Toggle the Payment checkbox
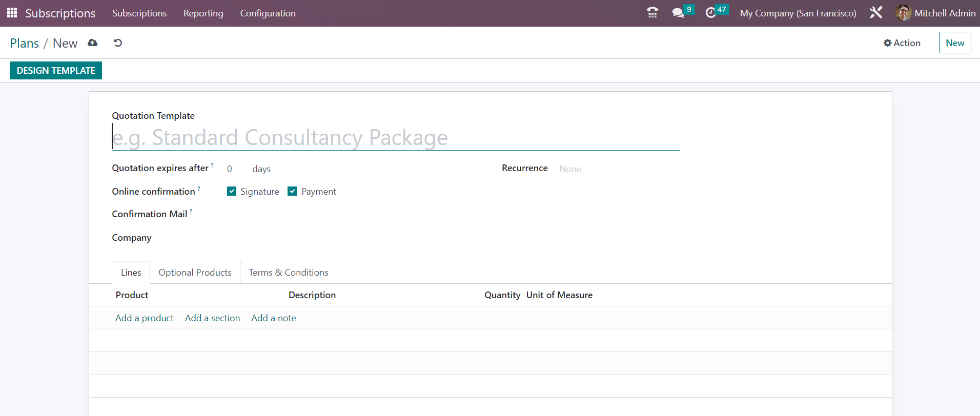This screenshot has width=980, height=416. point(292,191)
